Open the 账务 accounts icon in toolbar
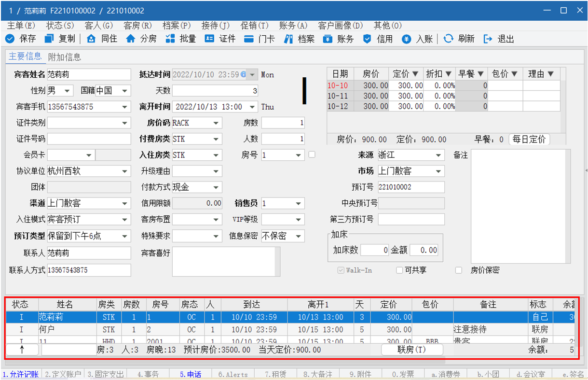Image resolution: width=588 pixels, height=380 pixels. point(328,39)
